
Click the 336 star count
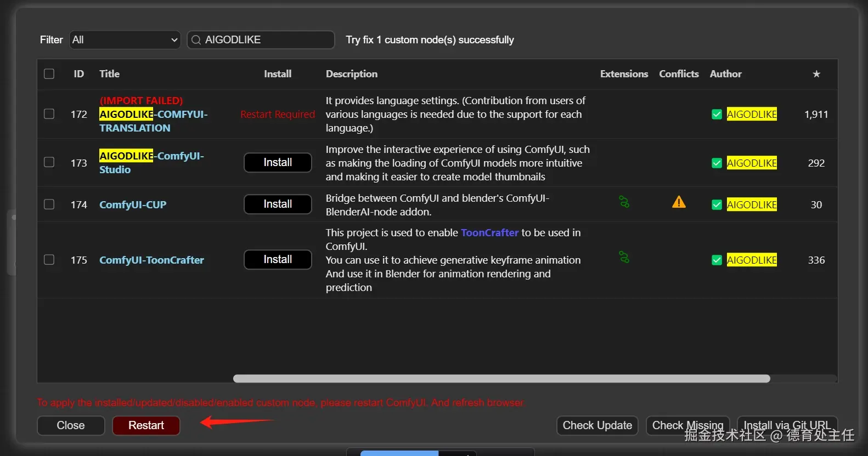[816, 260]
